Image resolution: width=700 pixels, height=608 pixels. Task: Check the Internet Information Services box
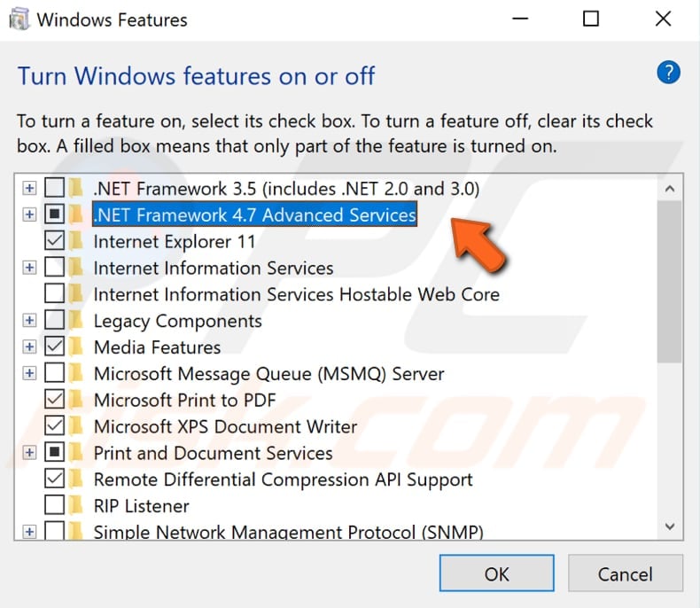click(x=54, y=268)
